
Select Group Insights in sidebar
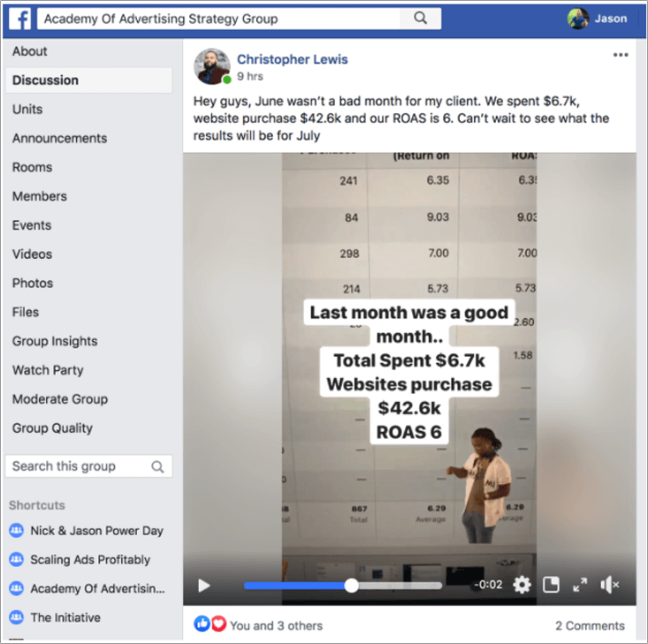(x=55, y=341)
